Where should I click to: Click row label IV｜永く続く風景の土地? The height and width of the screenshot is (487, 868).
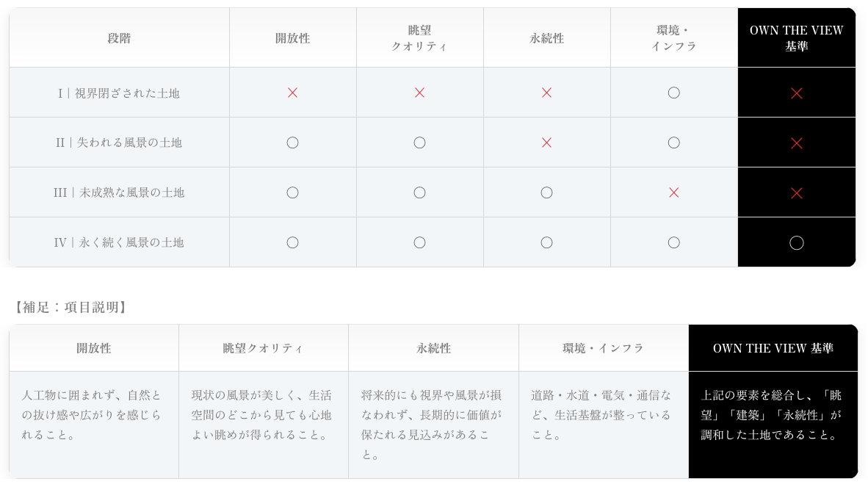(119, 242)
